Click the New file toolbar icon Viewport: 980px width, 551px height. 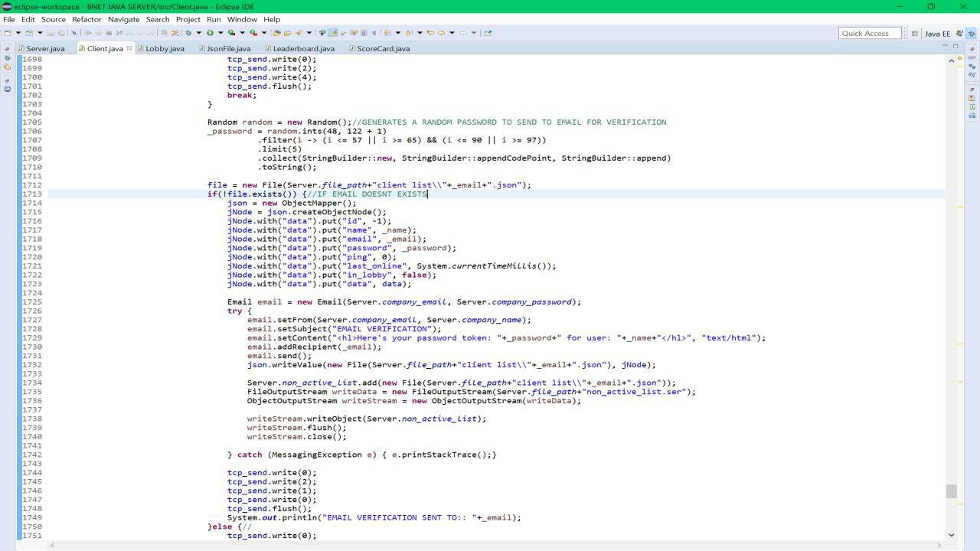click(8, 33)
